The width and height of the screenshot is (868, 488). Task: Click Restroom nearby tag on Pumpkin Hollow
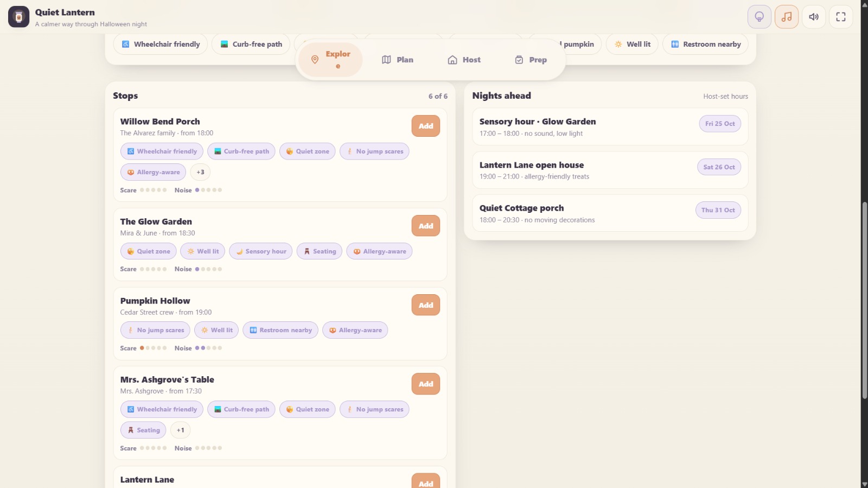(280, 330)
